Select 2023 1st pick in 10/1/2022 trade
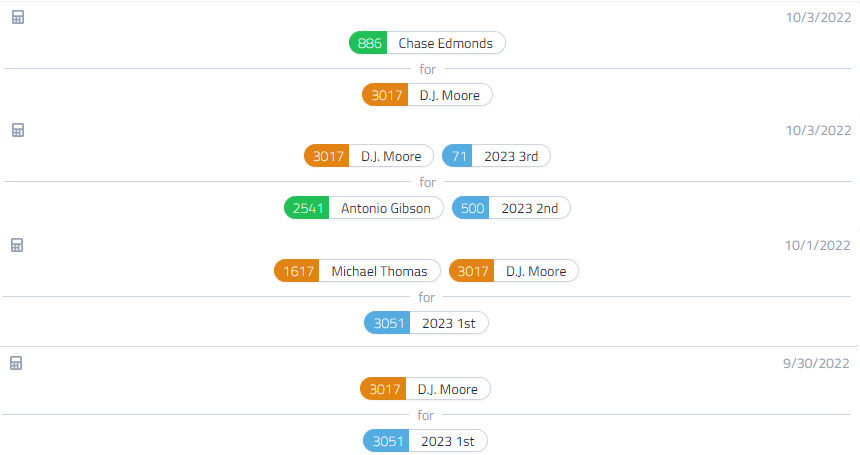 point(426,323)
